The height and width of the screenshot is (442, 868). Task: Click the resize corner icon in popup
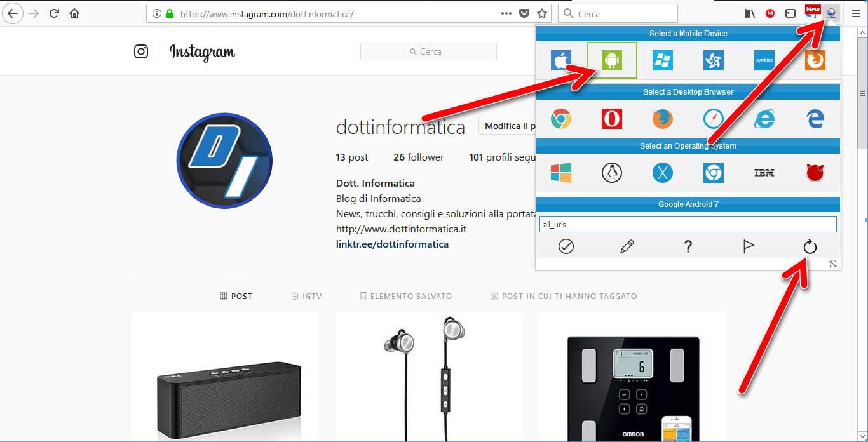tap(833, 264)
